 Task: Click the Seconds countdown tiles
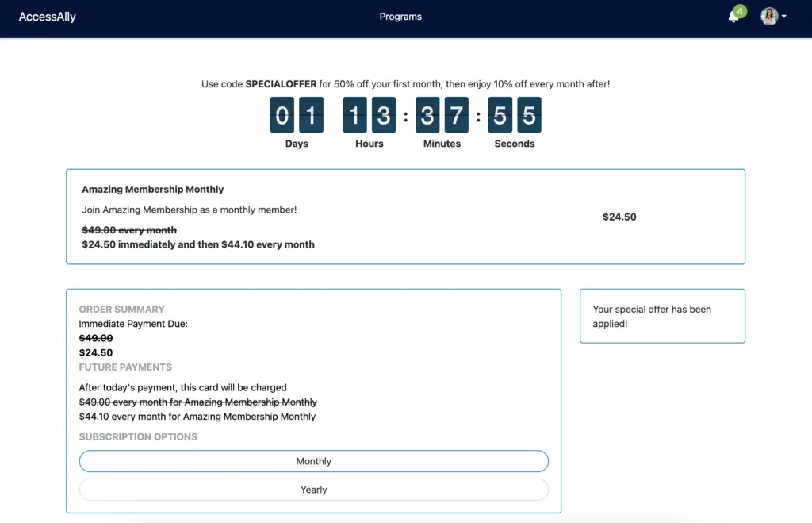pos(514,116)
